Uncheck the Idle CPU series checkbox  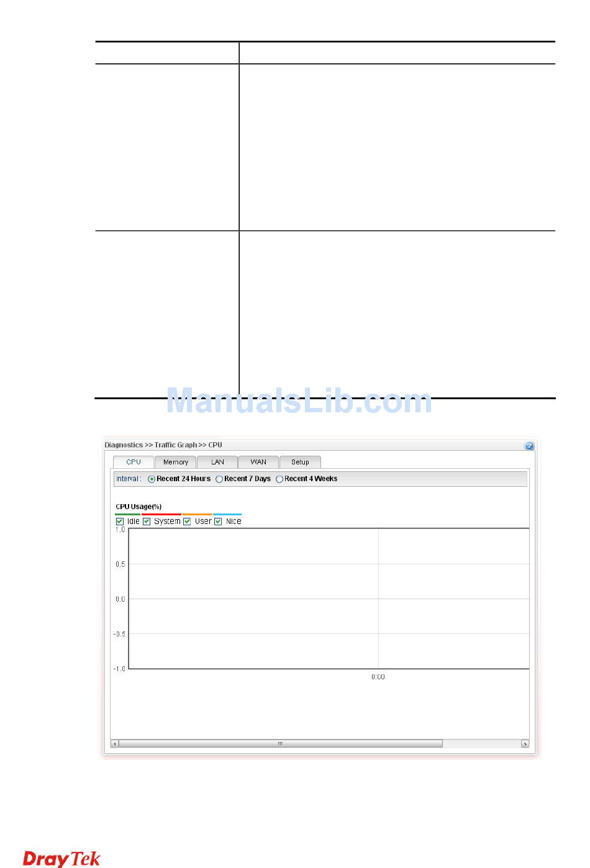point(120,522)
